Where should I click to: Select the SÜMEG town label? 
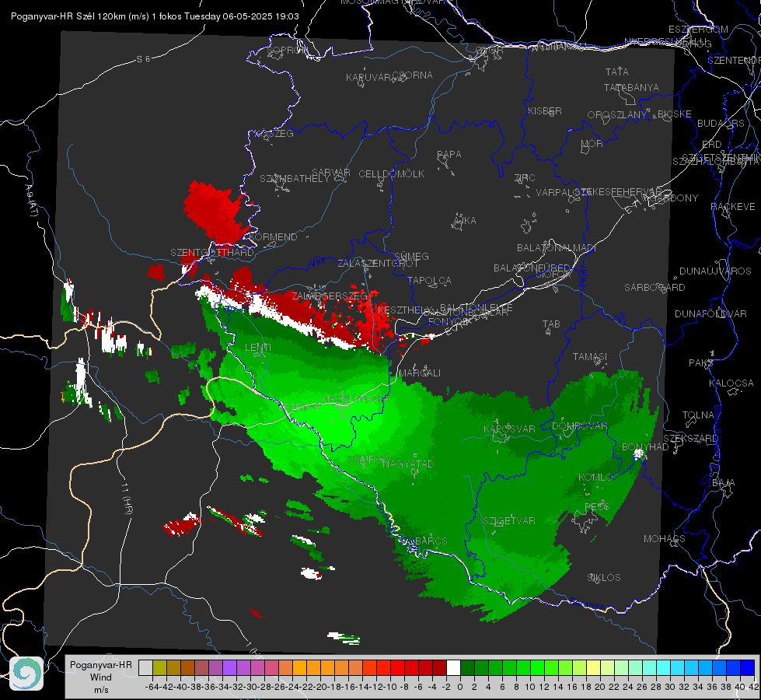click(411, 256)
